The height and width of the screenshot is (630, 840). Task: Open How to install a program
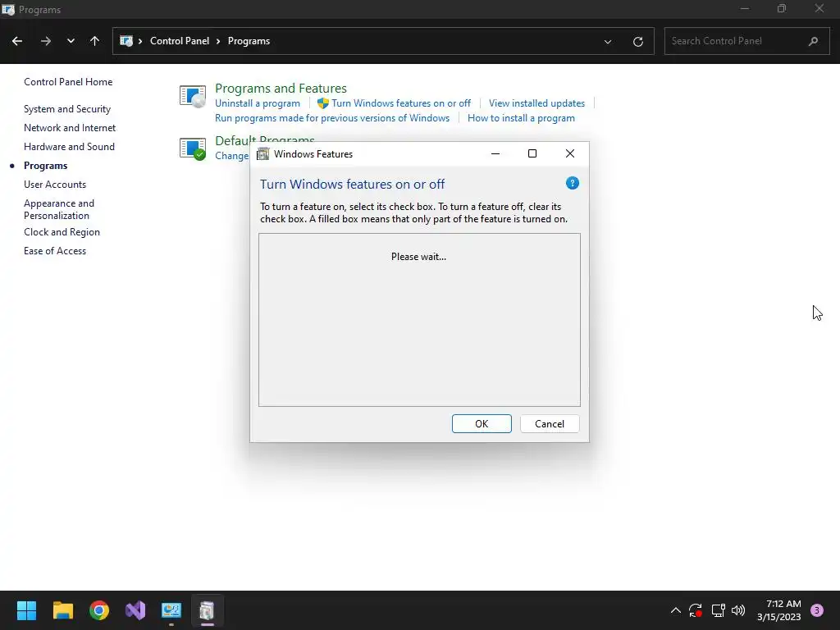click(x=521, y=118)
